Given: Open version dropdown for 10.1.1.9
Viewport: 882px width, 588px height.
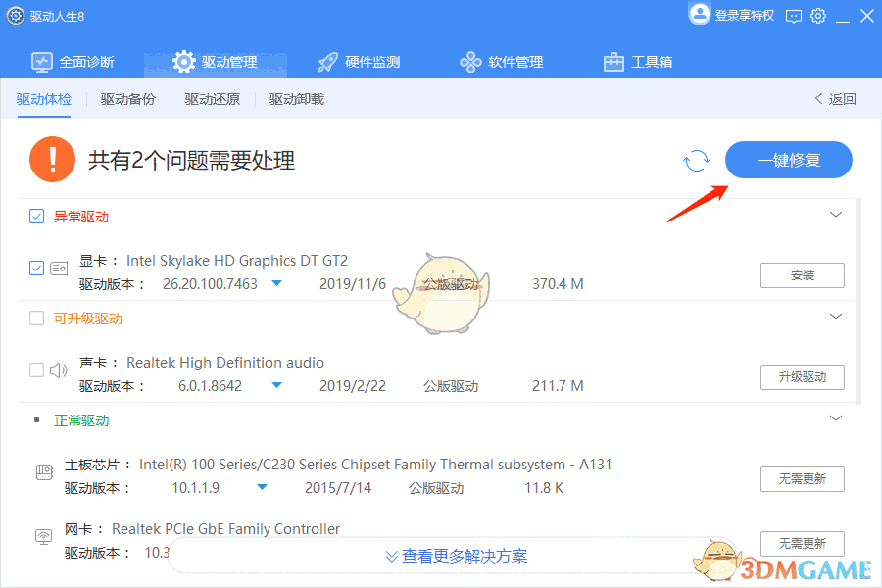Looking at the screenshot, I should pyautogui.click(x=262, y=487).
